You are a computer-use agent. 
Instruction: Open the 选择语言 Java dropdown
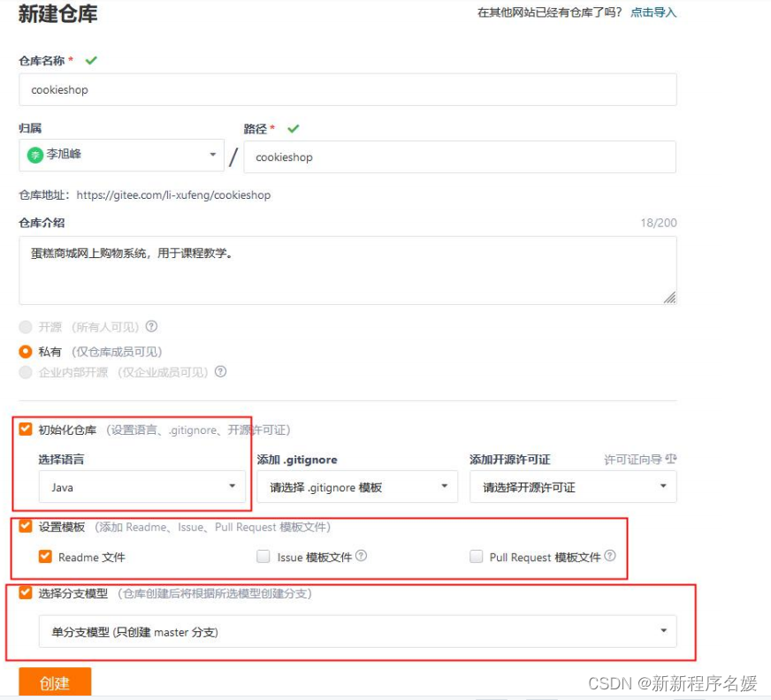pos(142,487)
